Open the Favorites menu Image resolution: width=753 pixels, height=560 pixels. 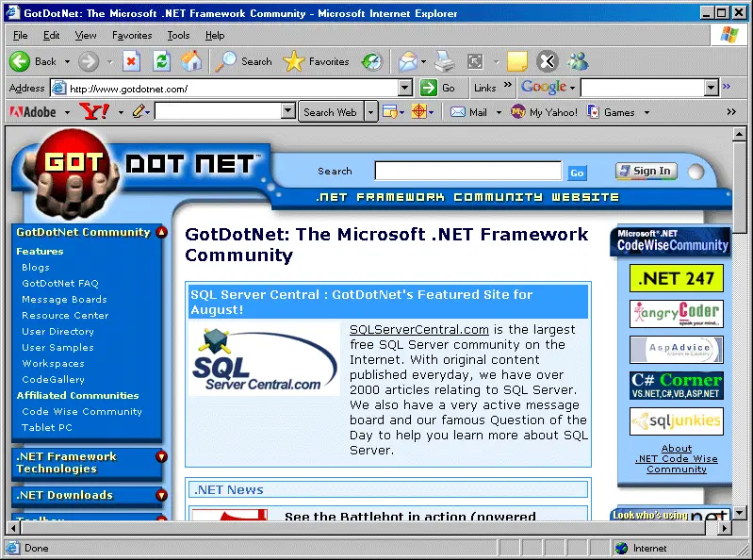(132, 35)
